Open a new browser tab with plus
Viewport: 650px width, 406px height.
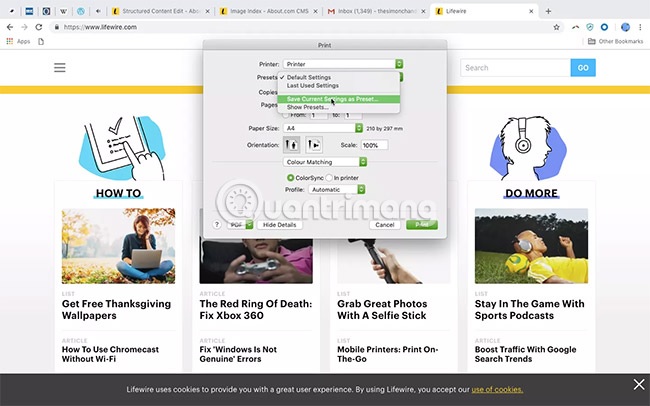(548, 11)
